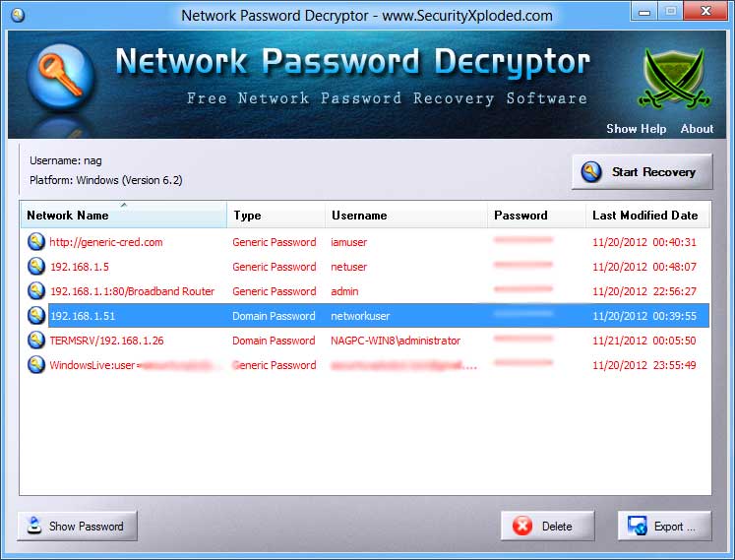This screenshot has width=735, height=560.
Task: Click the crossed swords shield logo
Action: [x=674, y=78]
